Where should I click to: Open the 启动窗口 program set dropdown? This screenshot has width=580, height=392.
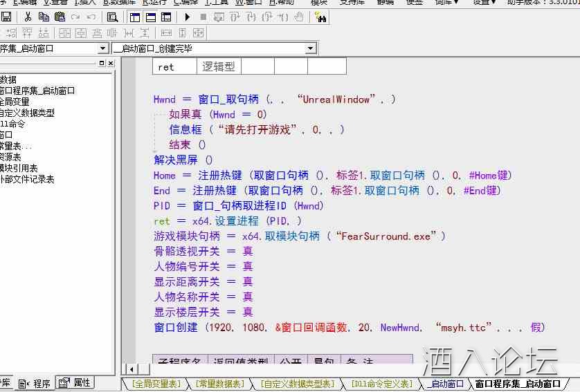pos(103,48)
